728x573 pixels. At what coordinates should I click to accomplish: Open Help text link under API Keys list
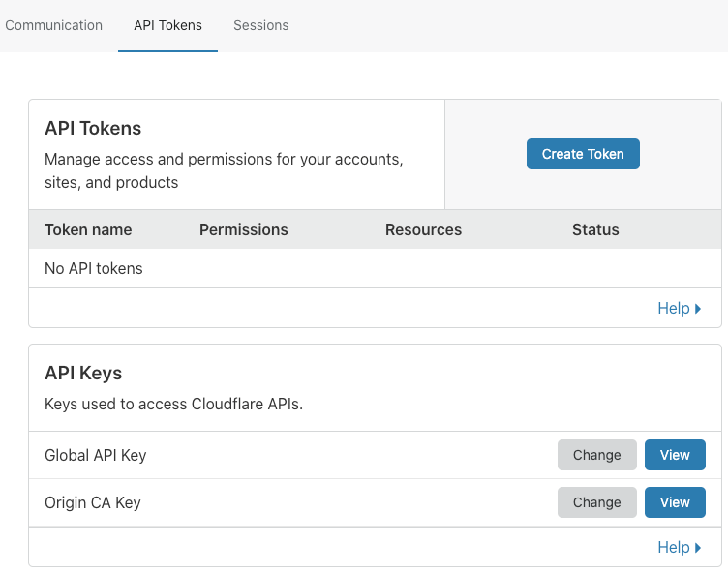tap(673, 547)
